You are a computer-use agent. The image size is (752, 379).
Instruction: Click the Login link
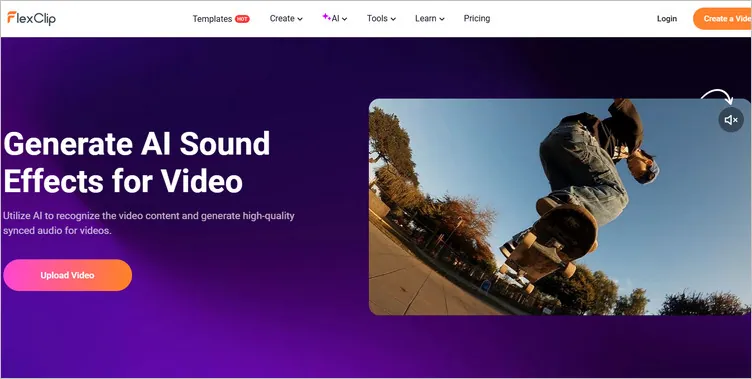click(x=667, y=19)
